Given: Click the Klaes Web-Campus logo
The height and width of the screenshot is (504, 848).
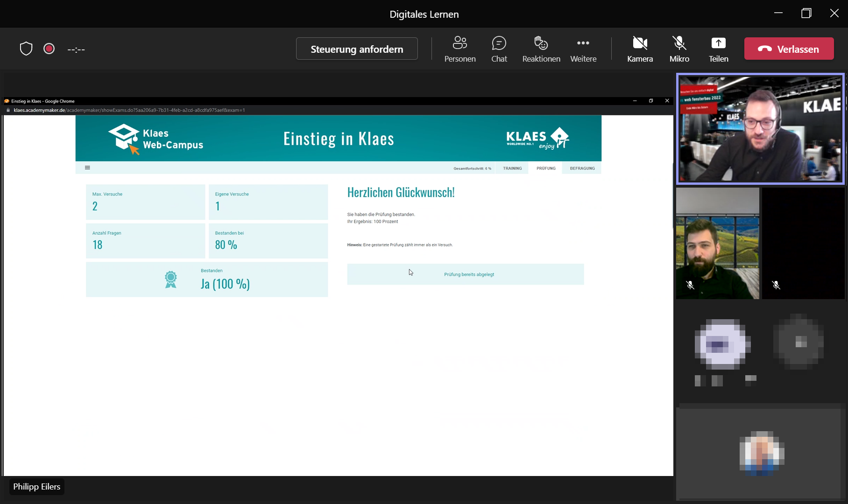Looking at the screenshot, I should (156, 139).
